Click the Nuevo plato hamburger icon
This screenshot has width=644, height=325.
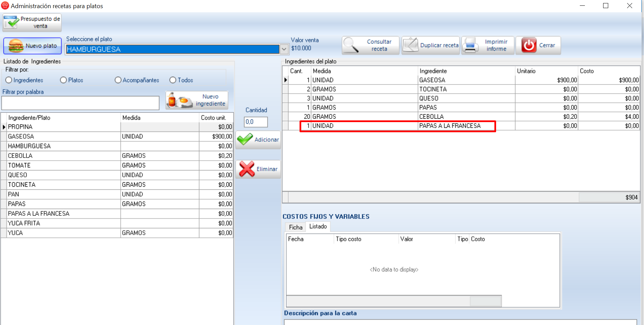(x=16, y=46)
